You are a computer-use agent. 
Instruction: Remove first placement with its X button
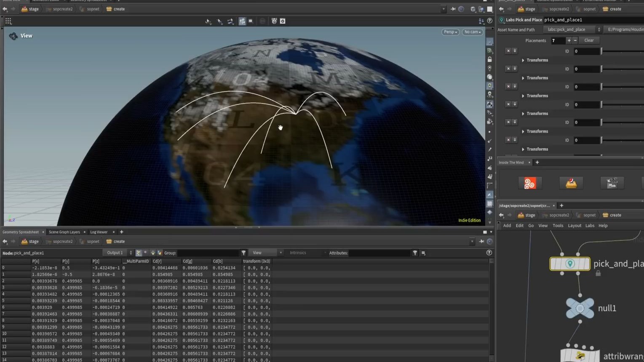[508, 51]
